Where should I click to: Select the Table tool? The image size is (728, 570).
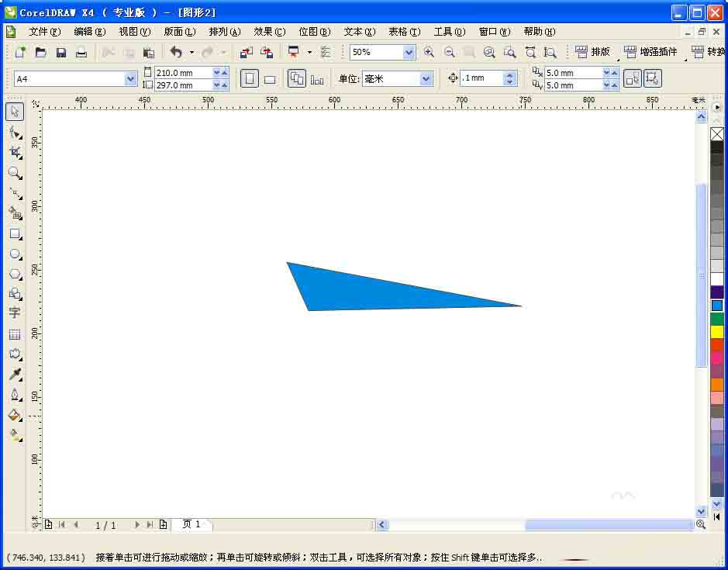tap(15, 333)
